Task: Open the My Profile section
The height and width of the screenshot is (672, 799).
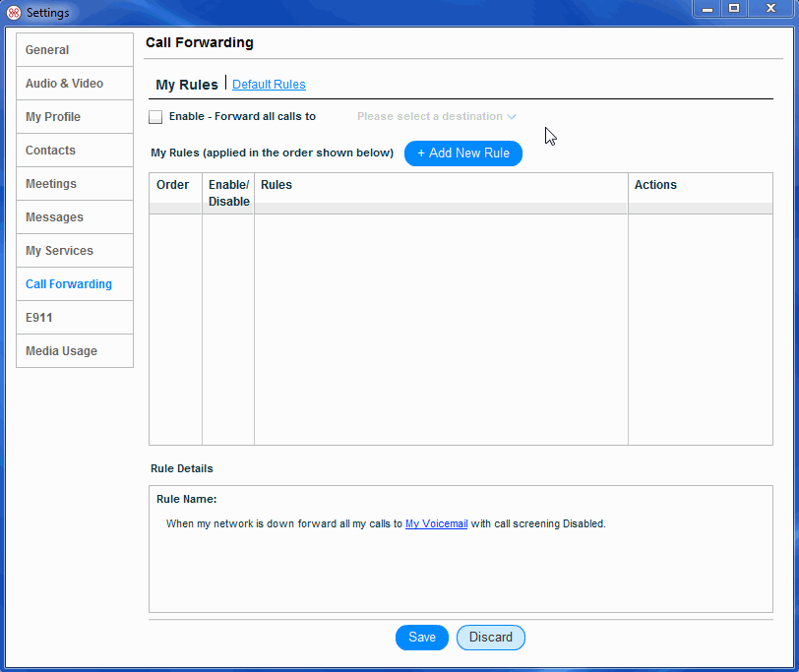Action: click(75, 117)
